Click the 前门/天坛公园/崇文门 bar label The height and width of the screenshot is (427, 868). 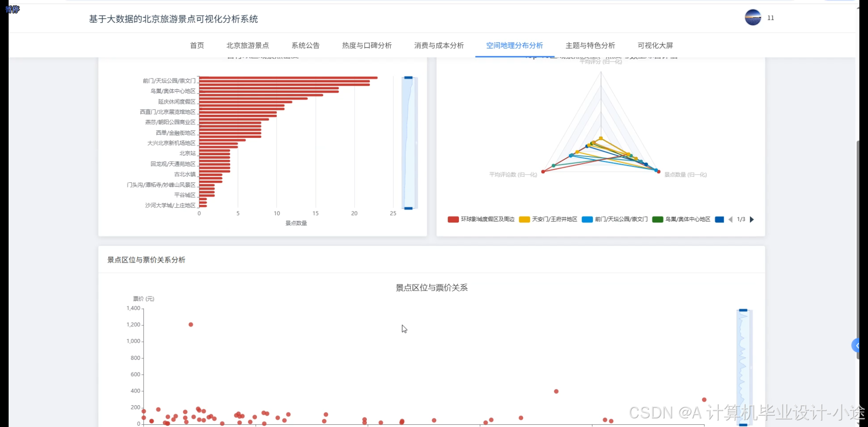tap(169, 81)
